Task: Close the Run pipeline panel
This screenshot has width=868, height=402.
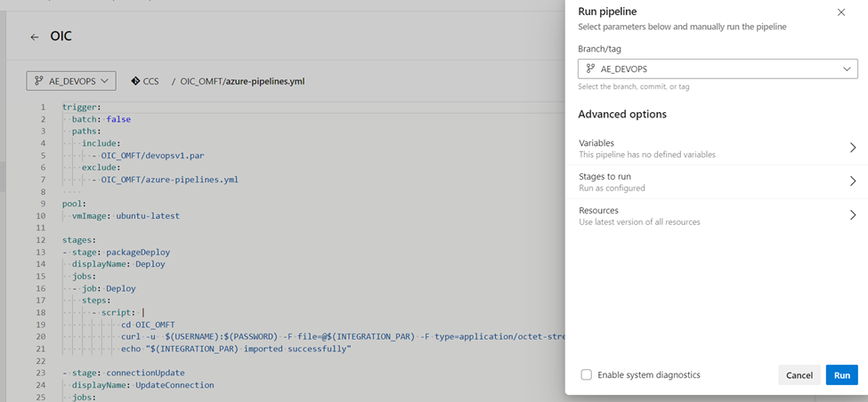Action: pos(841,12)
